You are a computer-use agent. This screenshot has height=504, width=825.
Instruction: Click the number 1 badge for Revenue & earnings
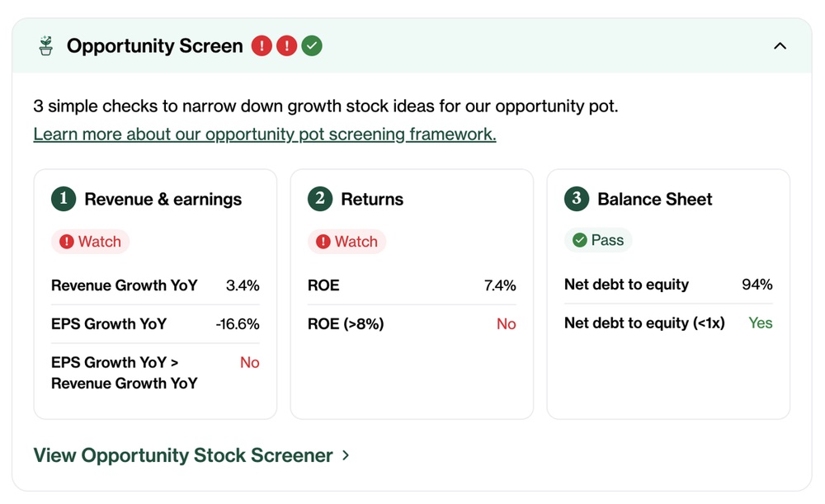[64, 199]
